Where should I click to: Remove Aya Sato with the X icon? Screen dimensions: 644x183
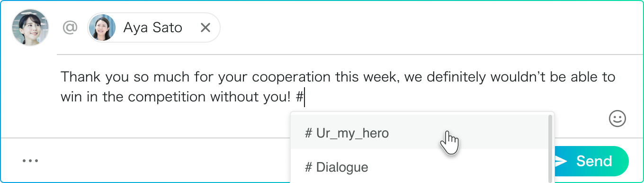(205, 28)
